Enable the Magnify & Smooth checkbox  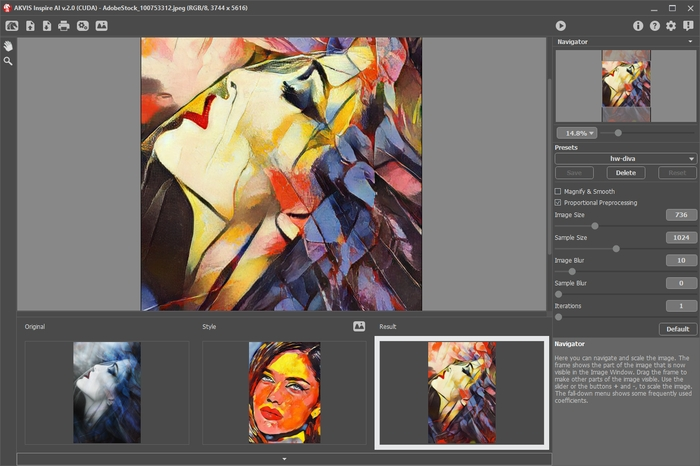[559, 191]
